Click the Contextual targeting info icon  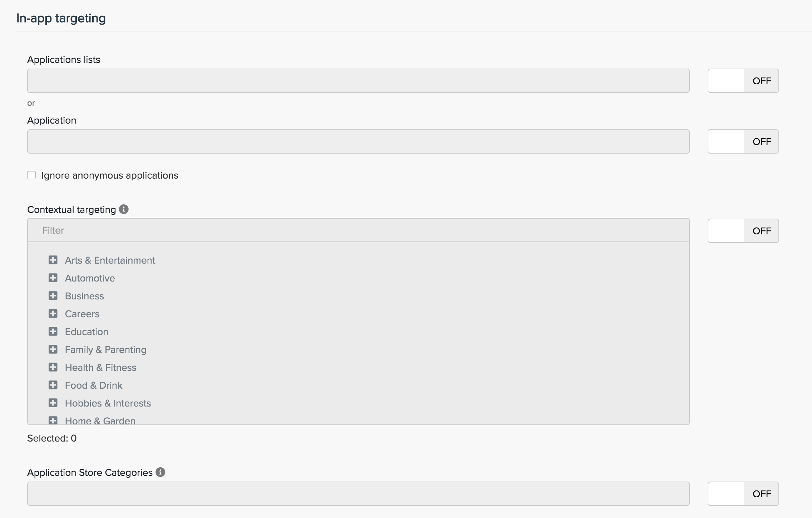tap(124, 209)
